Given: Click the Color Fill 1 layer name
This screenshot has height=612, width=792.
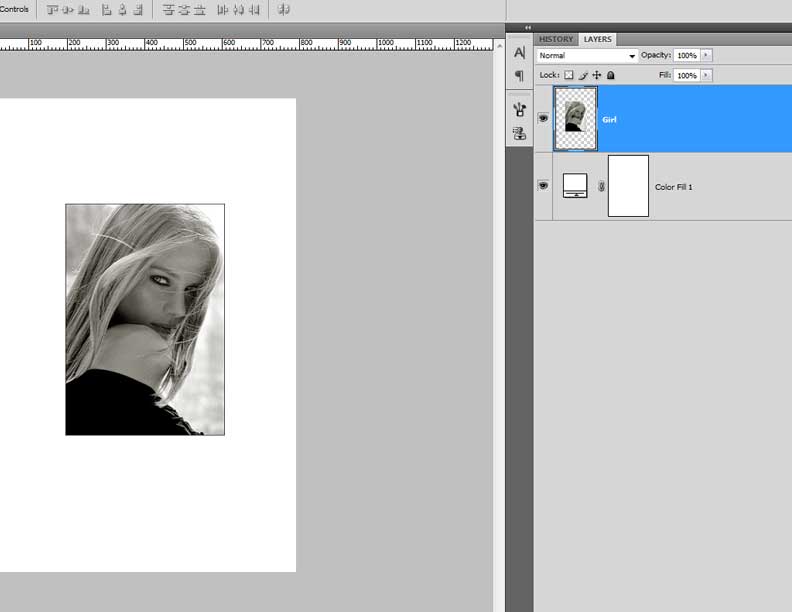Looking at the screenshot, I should click(x=673, y=187).
